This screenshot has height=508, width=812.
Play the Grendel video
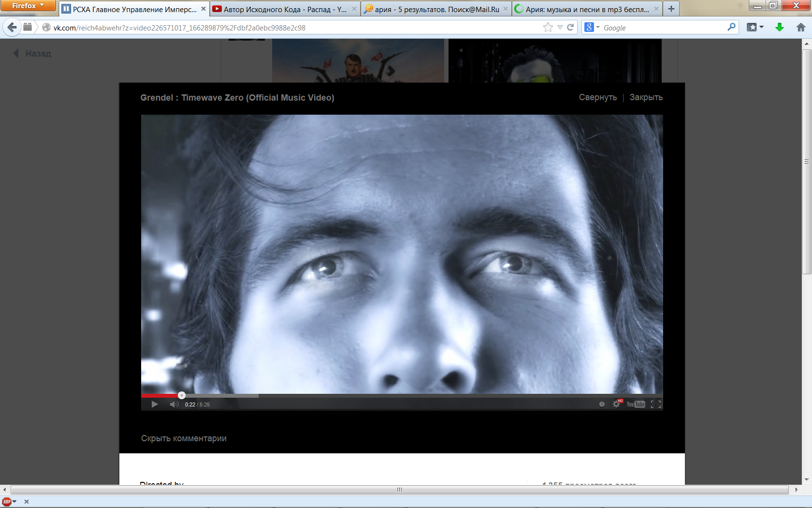(x=155, y=404)
